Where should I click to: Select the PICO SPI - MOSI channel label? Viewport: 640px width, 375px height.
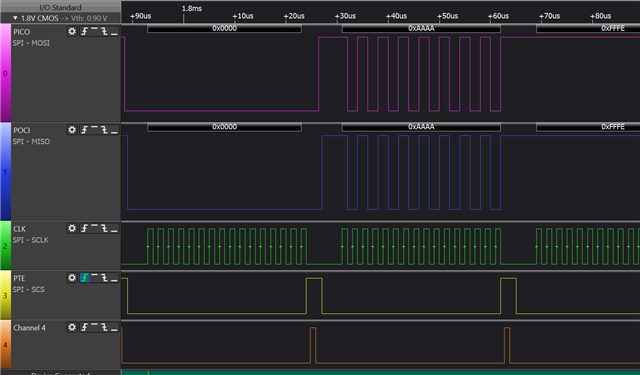pyautogui.click(x=31, y=43)
